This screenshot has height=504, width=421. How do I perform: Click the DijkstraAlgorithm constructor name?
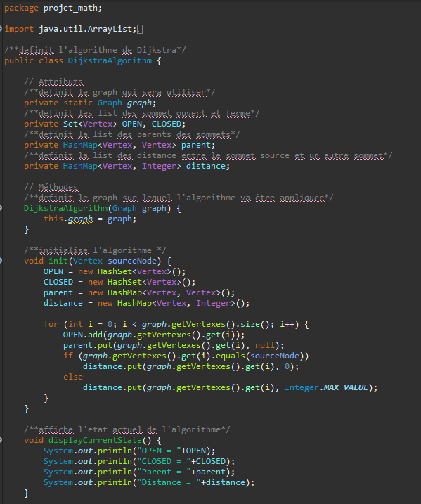65,208
